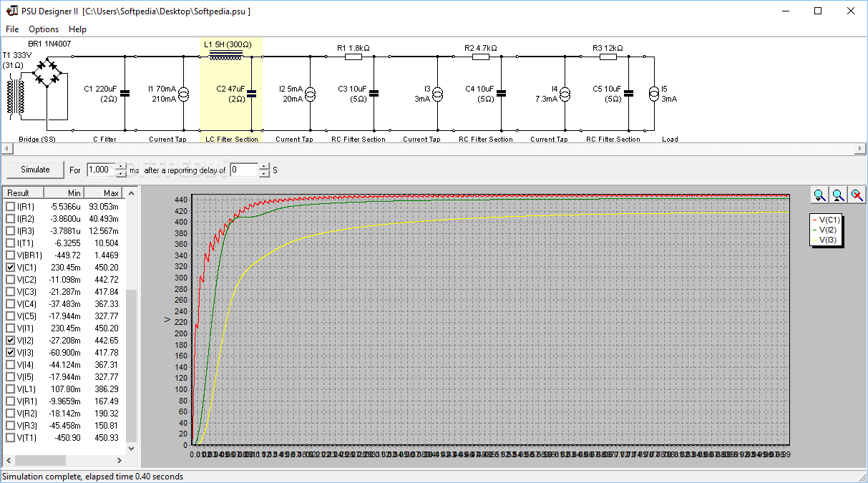Select the C4 10uF capacitor symbol
868x483 pixels.
[x=501, y=92]
